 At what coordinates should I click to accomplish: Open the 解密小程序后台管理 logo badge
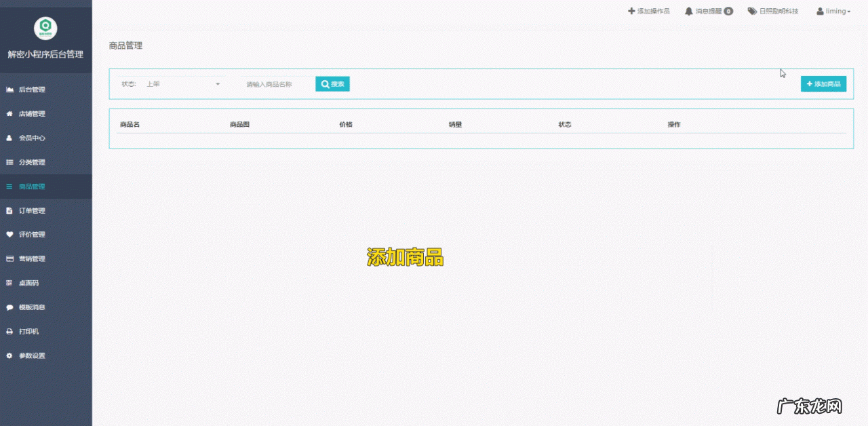pos(46,28)
